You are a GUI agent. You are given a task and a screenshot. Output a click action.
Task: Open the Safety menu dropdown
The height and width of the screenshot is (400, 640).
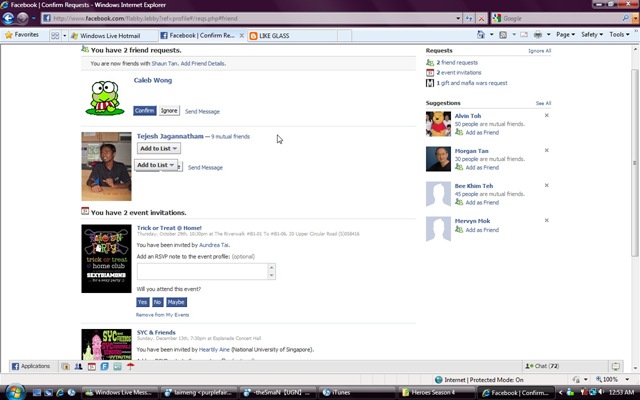pyautogui.click(x=592, y=35)
